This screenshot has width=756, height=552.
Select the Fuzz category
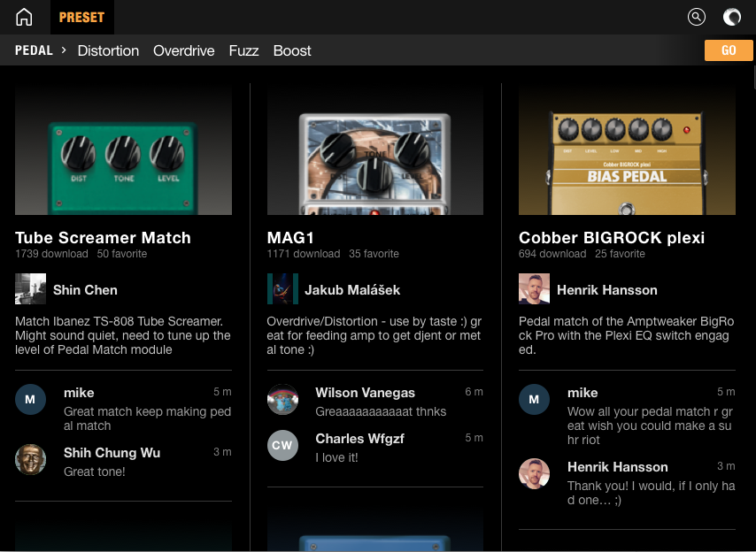click(243, 50)
